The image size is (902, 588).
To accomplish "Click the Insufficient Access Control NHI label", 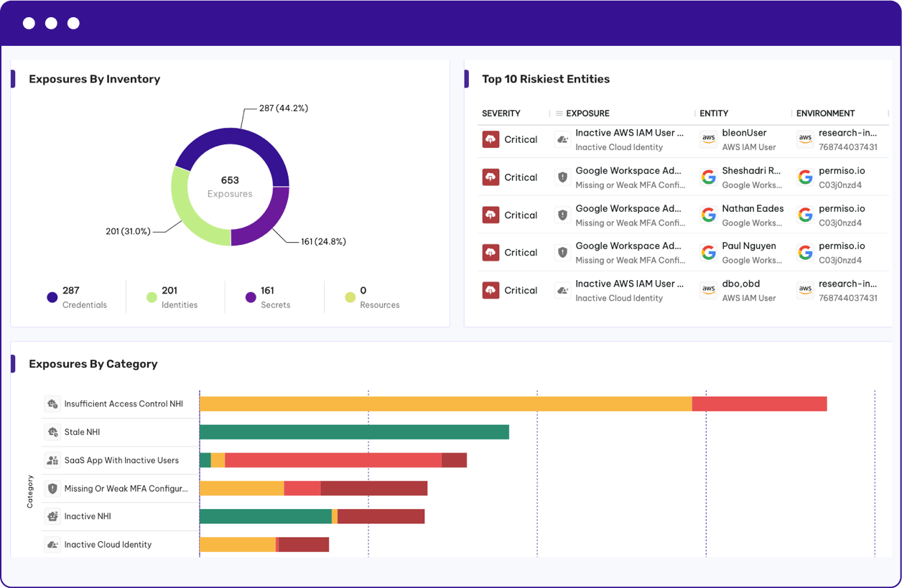I will point(124,404).
